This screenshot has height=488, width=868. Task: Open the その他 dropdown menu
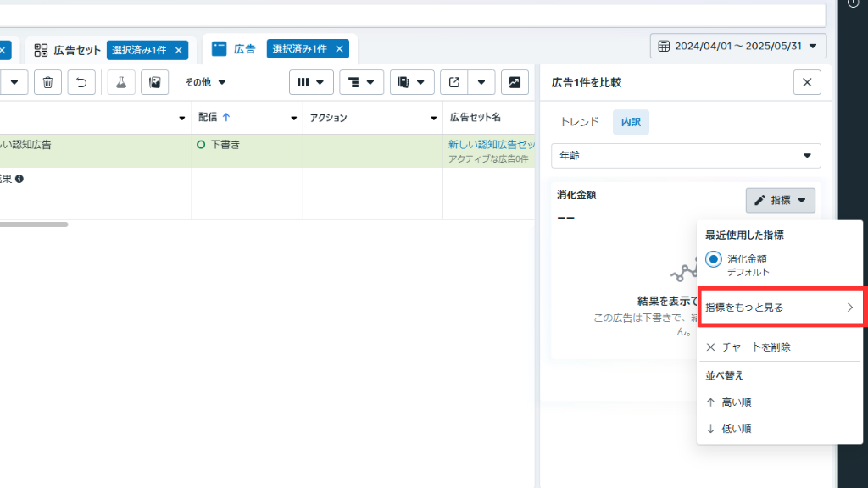coord(206,82)
